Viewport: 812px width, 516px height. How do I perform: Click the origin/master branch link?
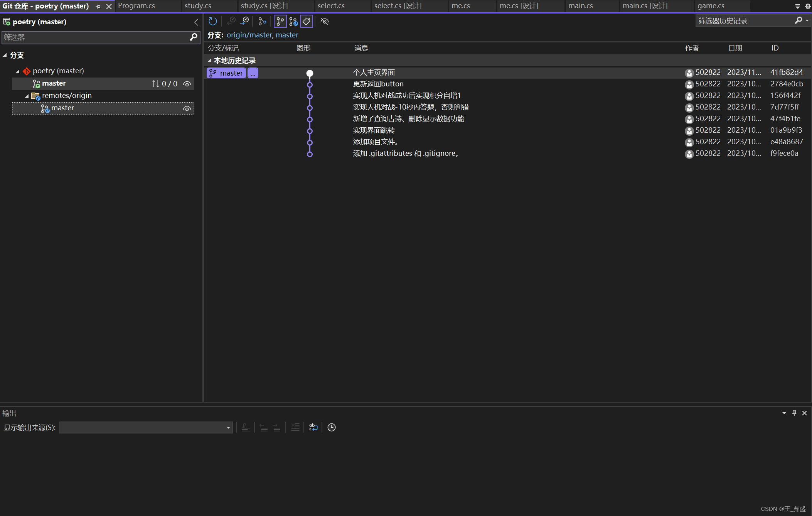point(249,35)
